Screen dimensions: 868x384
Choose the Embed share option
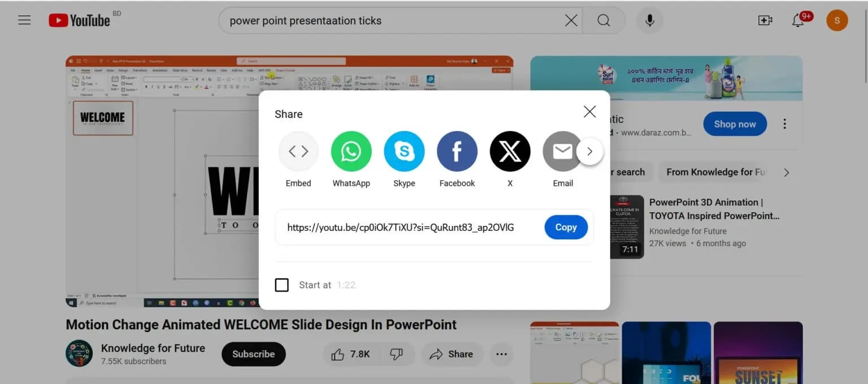(298, 159)
